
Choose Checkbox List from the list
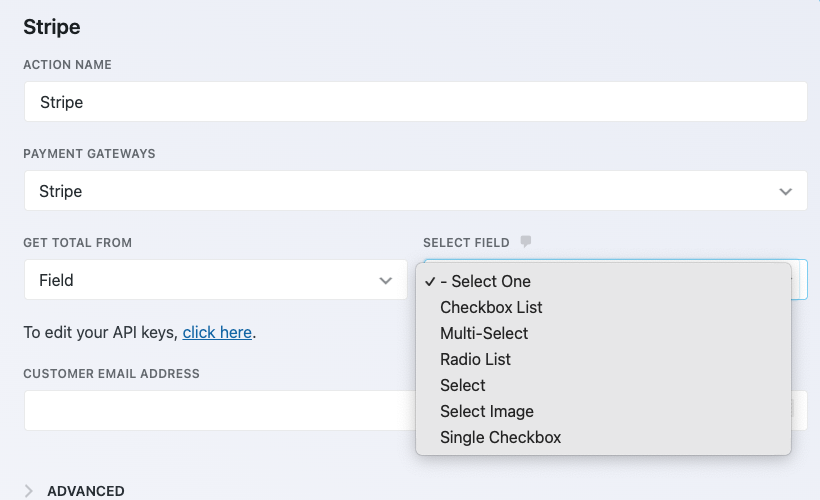tap(603, 308)
